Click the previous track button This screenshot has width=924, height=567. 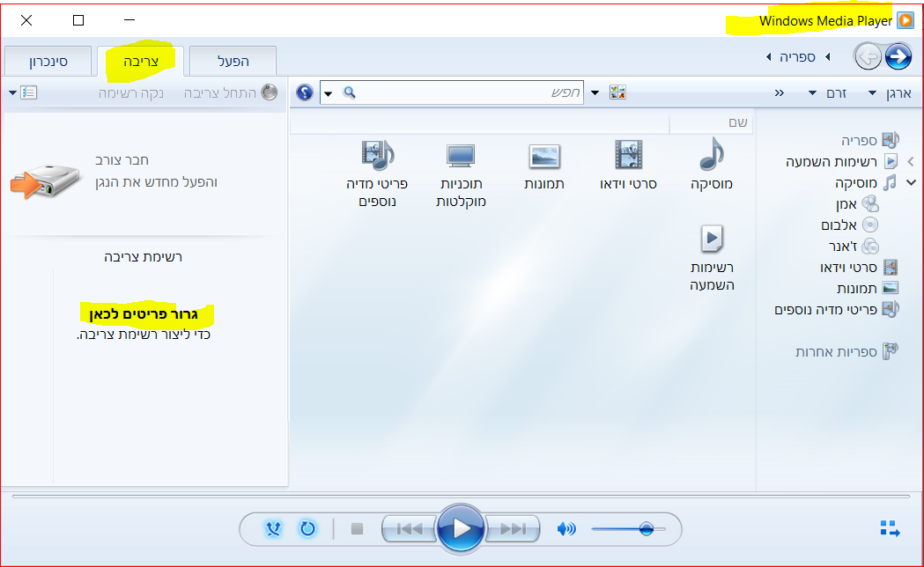[x=409, y=529]
